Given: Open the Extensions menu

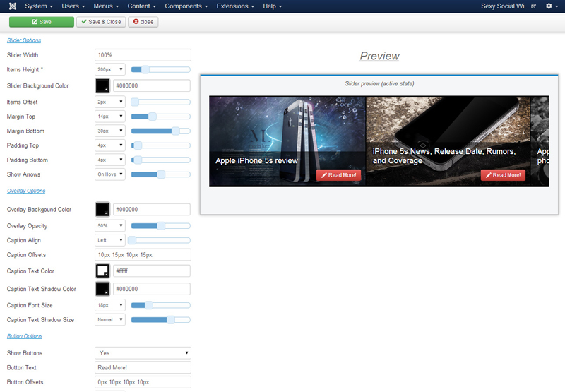Looking at the screenshot, I should 235,6.
